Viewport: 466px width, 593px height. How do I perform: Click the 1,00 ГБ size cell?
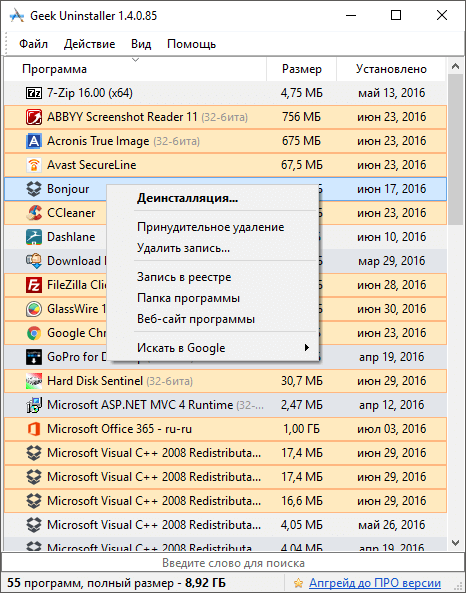click(301, 429)
